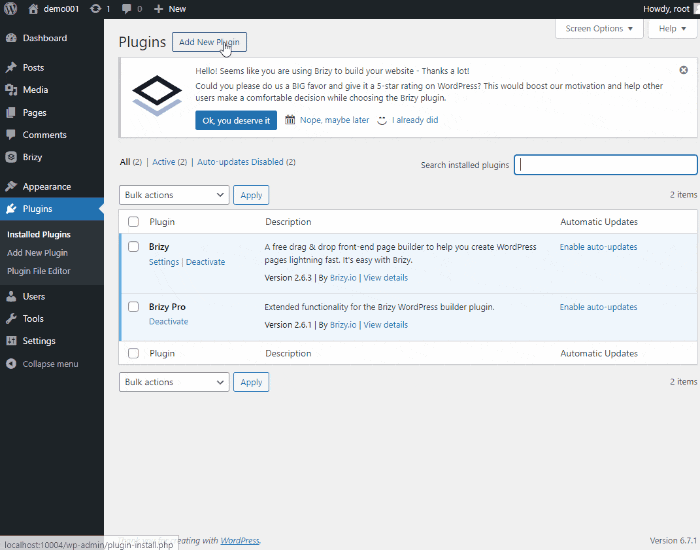
Task: Dismiss the Brizy rating notice
Action: coord(683,71)
